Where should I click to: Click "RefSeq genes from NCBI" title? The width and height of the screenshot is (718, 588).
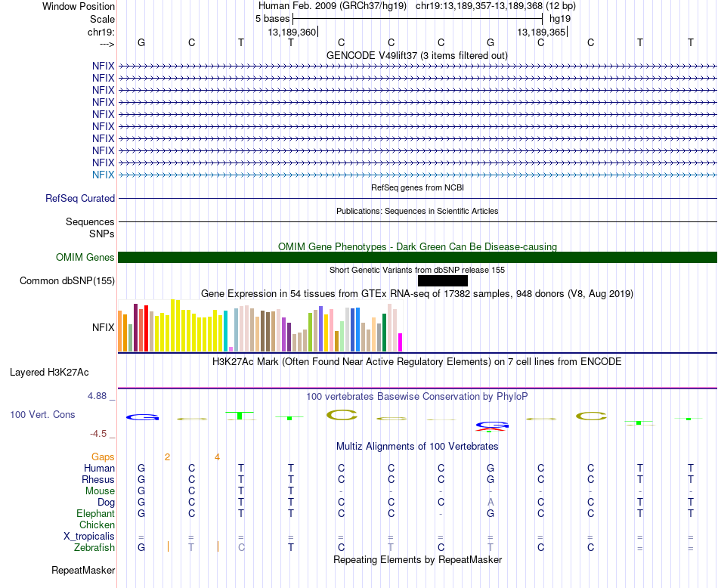click(418, 187)
